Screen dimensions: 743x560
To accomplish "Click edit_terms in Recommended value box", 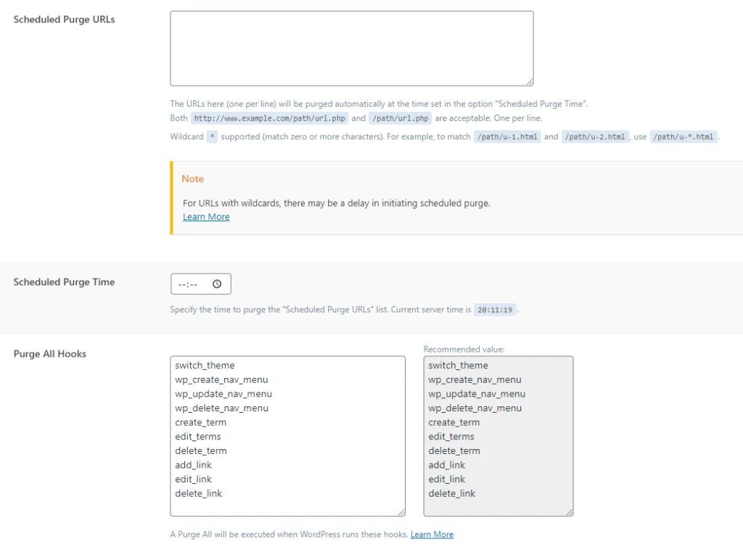I will (x=451, y=437).
